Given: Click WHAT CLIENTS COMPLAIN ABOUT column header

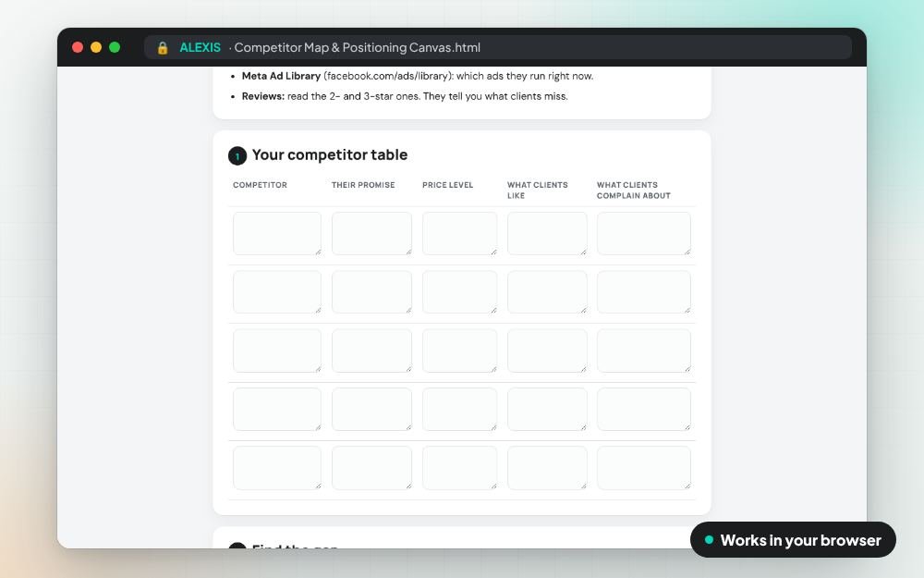Looking at the screenshot, I should pyautogui.click(x=634, y=190).
